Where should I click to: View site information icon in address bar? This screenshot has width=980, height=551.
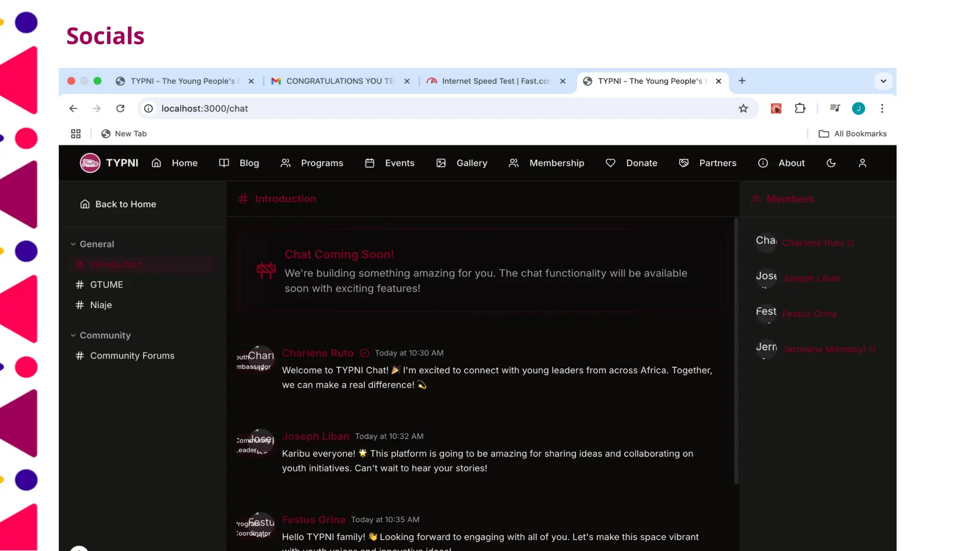point(149,109)
